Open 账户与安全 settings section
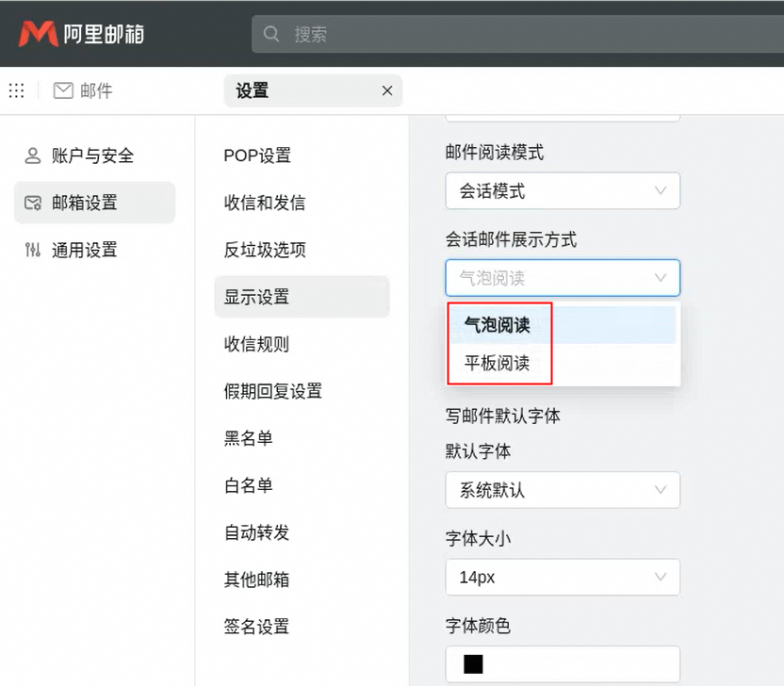Image resolution: width=784 pixels, height=686 pixels. [92, 155]
